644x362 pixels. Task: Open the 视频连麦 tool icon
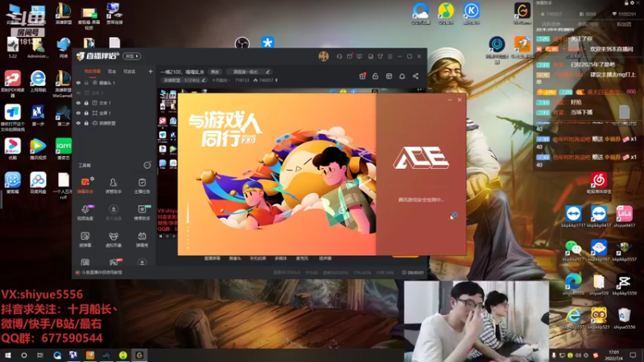pyautogui.click(x=85, y=212)
